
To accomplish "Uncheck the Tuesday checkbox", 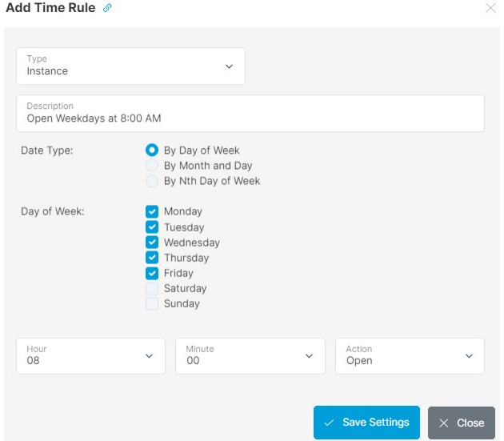I will point(152,227).
